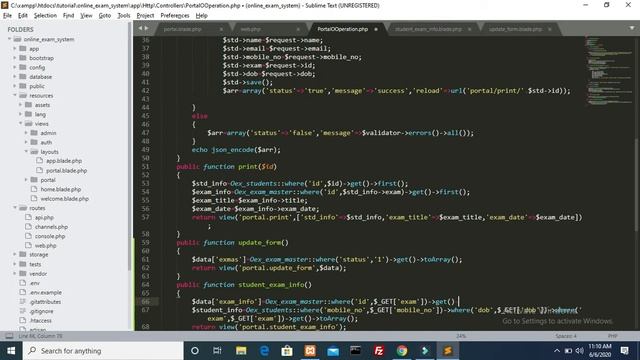Open the Selection menu
The height and width of the screenshot is (360, 640).
point(45,16)
